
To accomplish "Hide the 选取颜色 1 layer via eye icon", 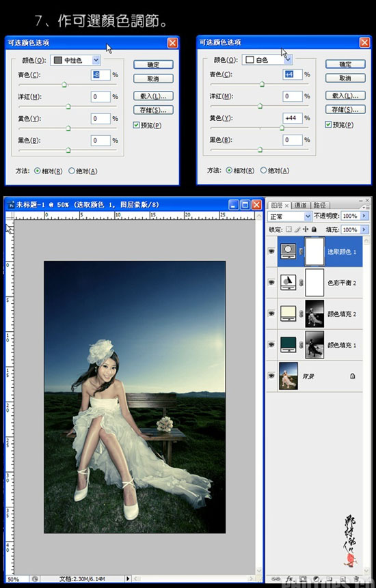I will coord(271,251).
